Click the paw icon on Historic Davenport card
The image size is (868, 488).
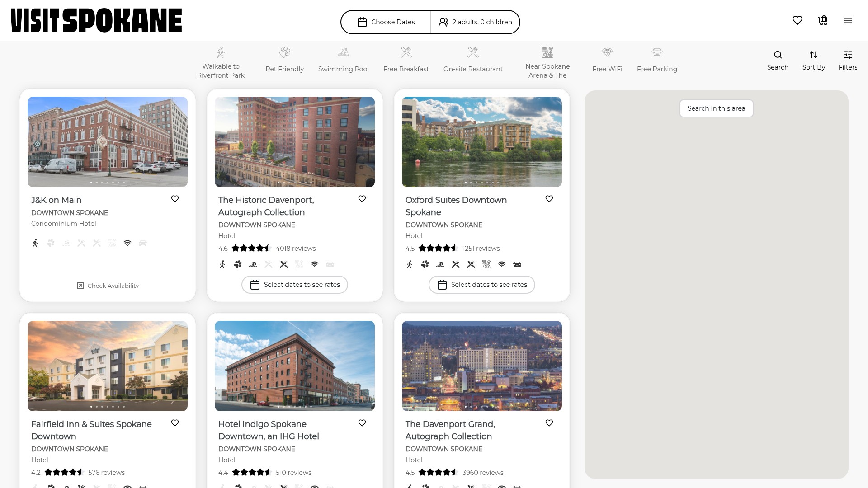tap(238, 264)
